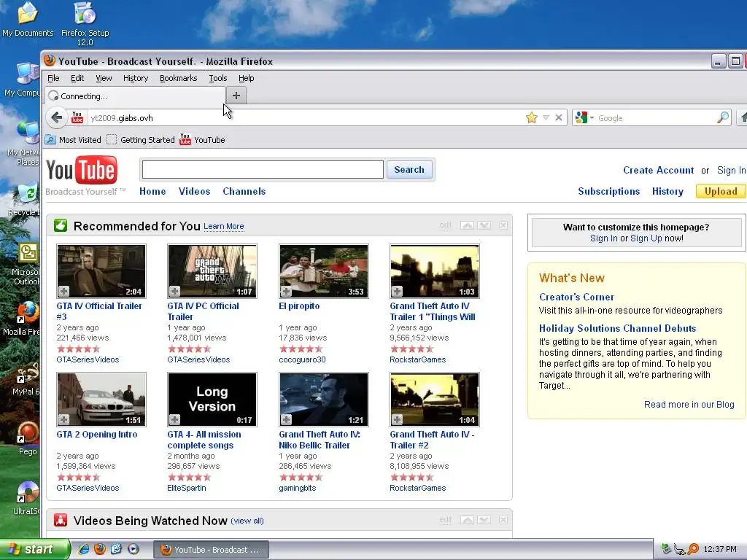This screenshot has width=747, height=560.
Task: Open the YouTube bookmark in bookmarks toolbar
Action: pyautogui.click(x=202, y=139)
